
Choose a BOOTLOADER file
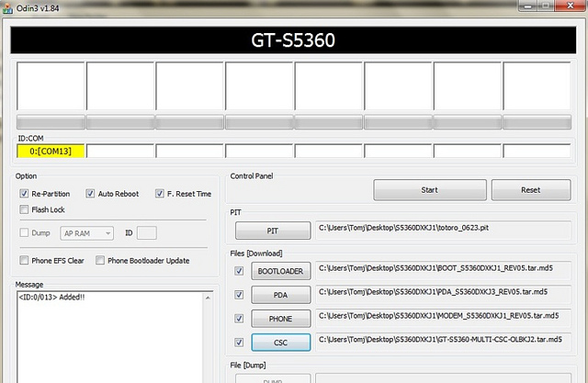(281, 271)
